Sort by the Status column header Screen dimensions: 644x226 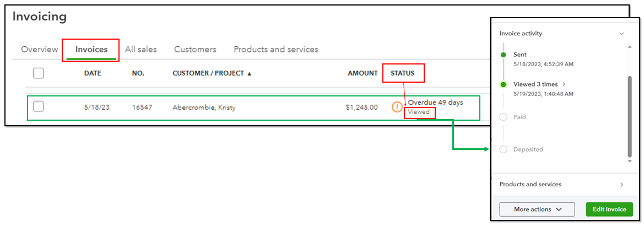click(x=403, y=73)
